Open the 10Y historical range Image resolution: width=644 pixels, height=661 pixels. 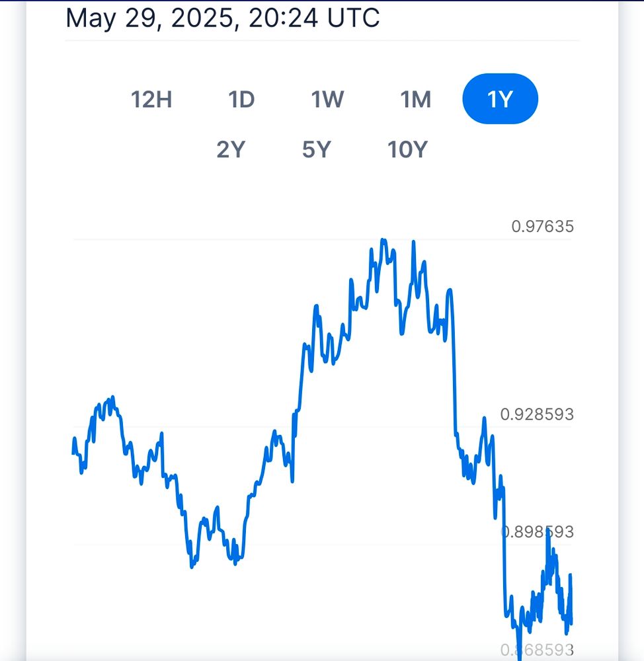[x=407, y=150]
